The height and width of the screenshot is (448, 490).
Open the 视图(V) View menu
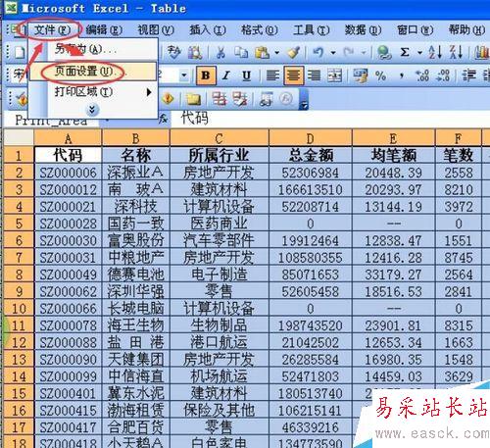coord(156,30)
